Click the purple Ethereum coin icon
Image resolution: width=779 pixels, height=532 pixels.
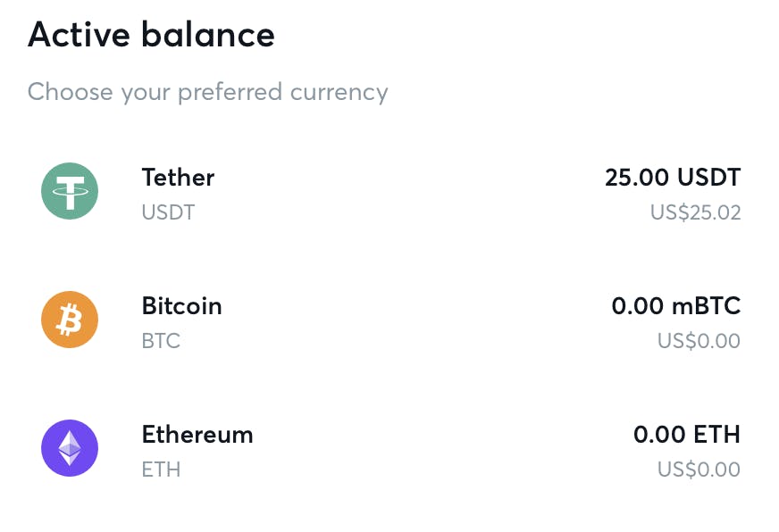70,448
